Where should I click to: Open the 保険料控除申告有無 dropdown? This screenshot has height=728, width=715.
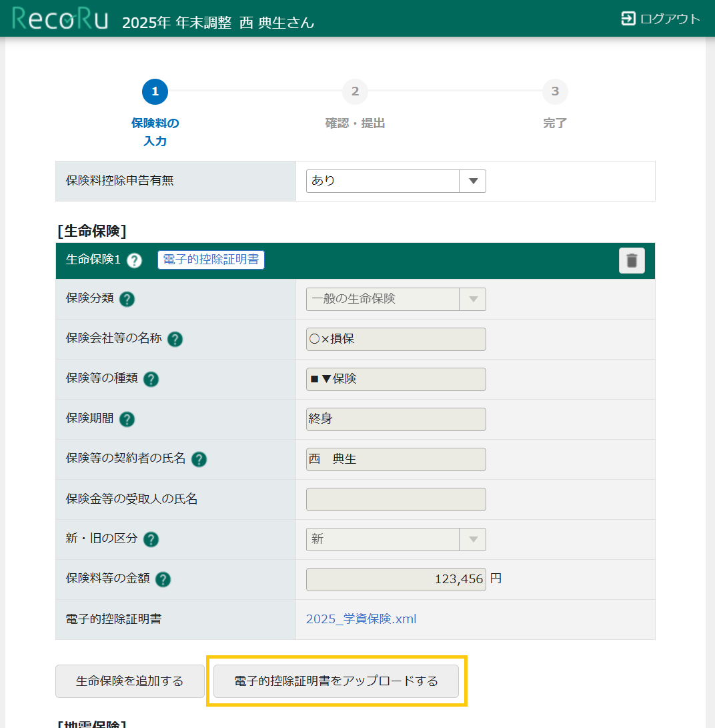(x=396, y=181)
